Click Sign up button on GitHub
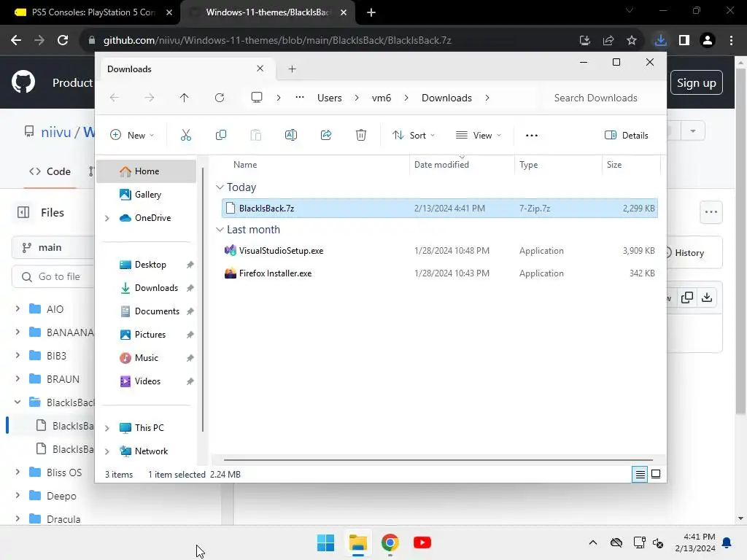This screenshot has height=560, width=747. (696, 83)
